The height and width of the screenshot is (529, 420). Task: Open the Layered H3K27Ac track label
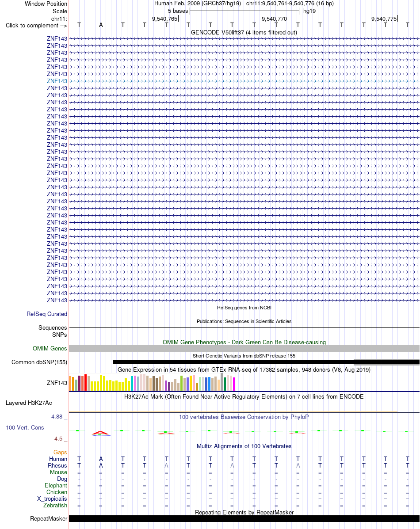(x=29, y=403)
